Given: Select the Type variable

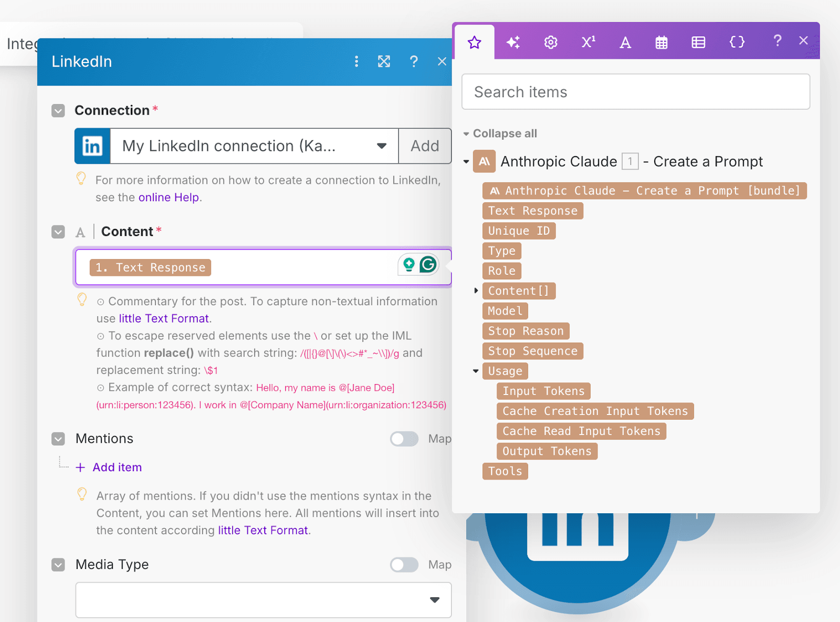Looking at the screenshot, I should (x=502, y=251).
